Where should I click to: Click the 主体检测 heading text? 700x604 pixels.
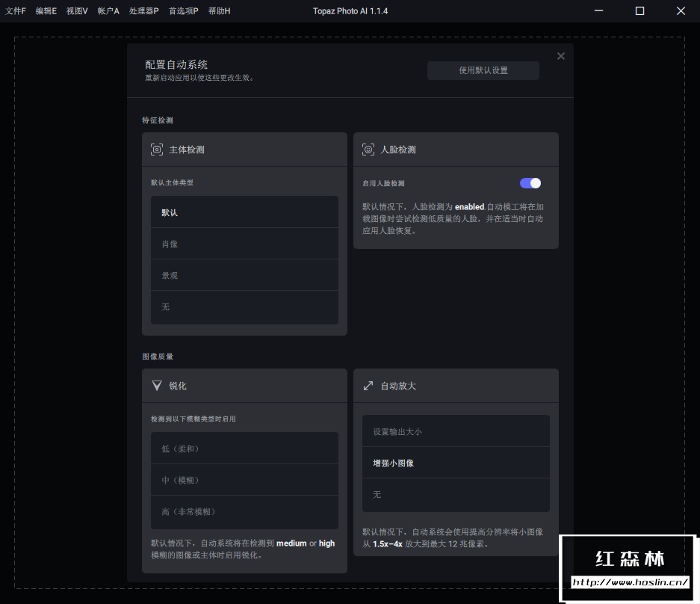tap(187, 150)
